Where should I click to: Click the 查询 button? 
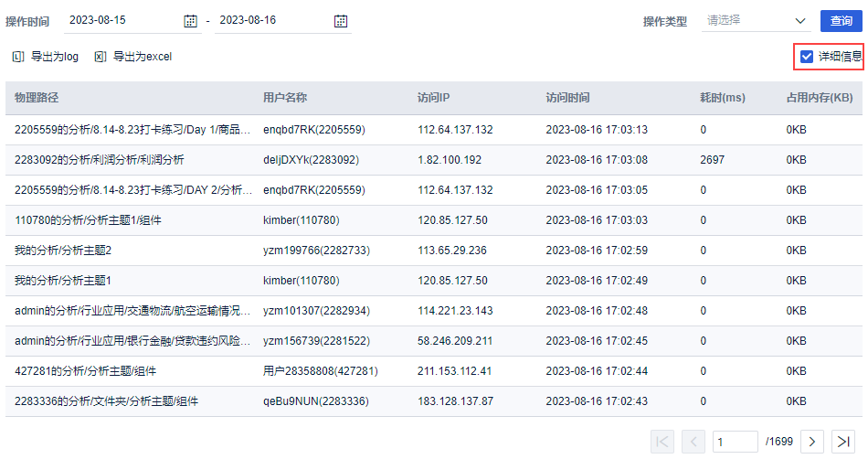point(842,21)
